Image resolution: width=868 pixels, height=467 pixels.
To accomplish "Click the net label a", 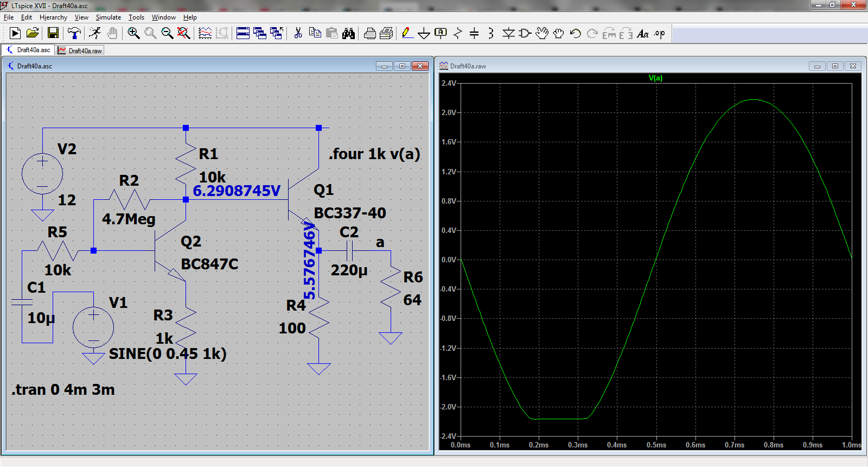I will 380,243.
